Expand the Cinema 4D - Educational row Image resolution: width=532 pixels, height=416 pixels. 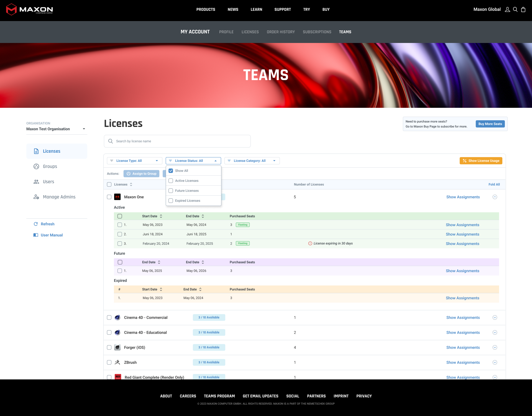(495, 332)
